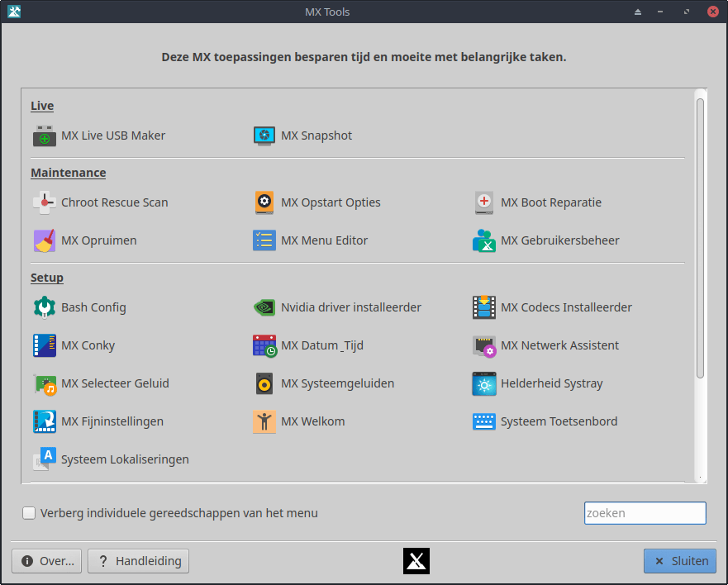
Task: Click MX Gebruikersbeheer label text
Action: click(560, 240)
